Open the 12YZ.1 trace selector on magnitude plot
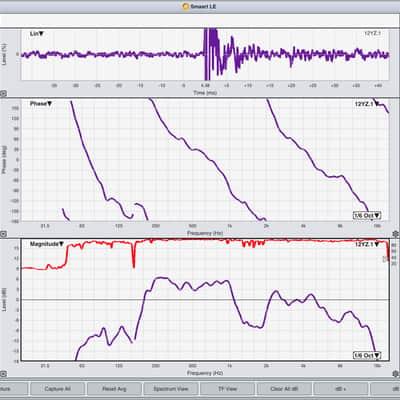400x400 pixels. tap(367, 244)
